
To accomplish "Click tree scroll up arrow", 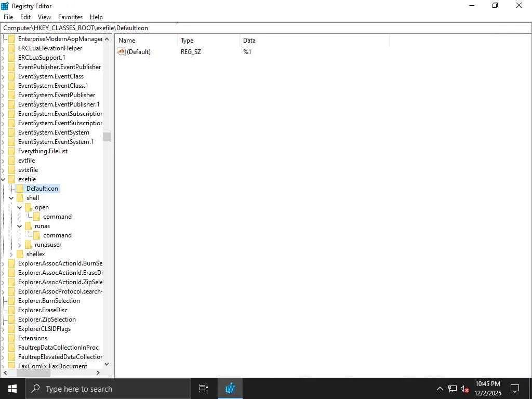I will (107, 39).
